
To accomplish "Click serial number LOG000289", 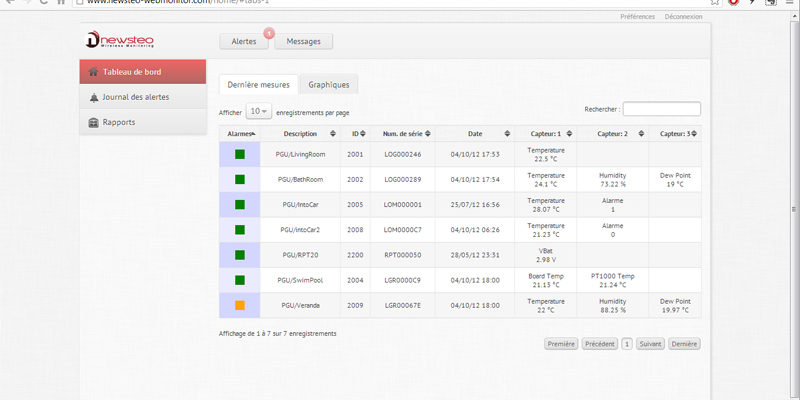I will point(403,180).
